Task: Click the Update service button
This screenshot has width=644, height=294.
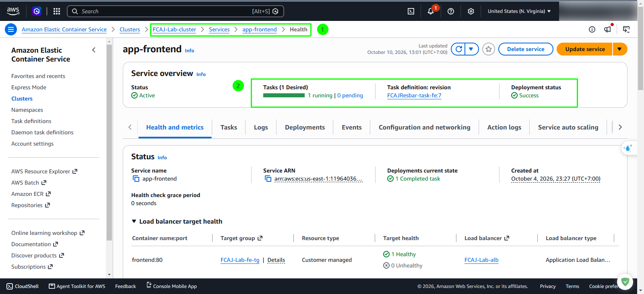Action: coord(585,49)
